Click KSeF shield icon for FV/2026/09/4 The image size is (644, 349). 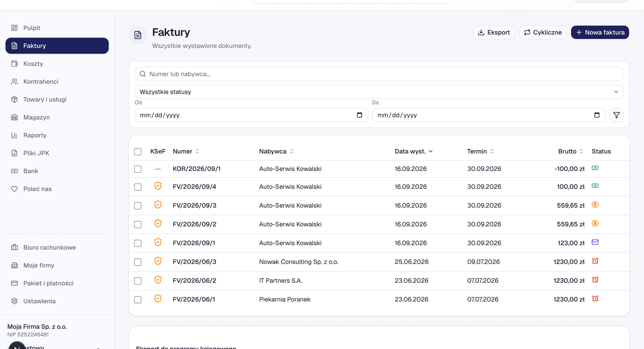point(158,186)
